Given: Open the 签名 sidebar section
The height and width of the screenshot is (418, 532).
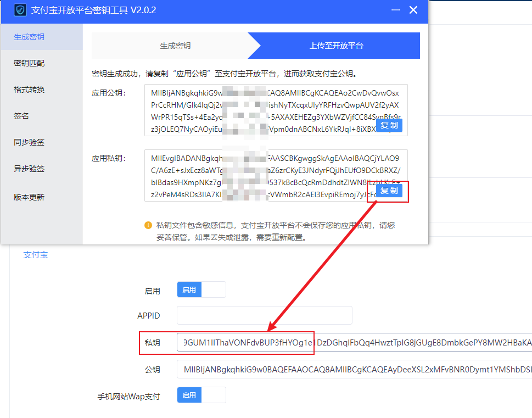Looking at the screenshot, I should click(x=42, y=116).
